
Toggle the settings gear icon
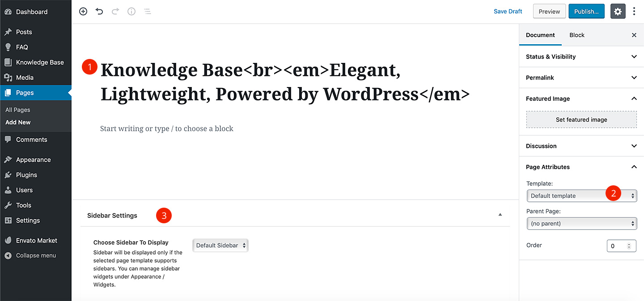coord(618,12)
